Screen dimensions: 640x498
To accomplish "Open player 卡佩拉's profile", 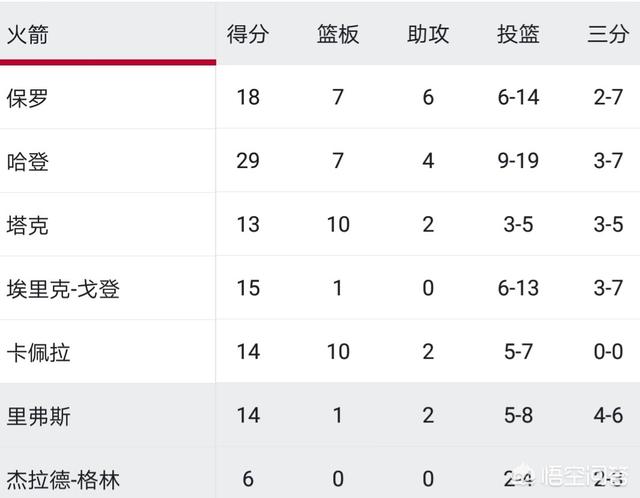I will pyautogui.click(x=38, y=353).
